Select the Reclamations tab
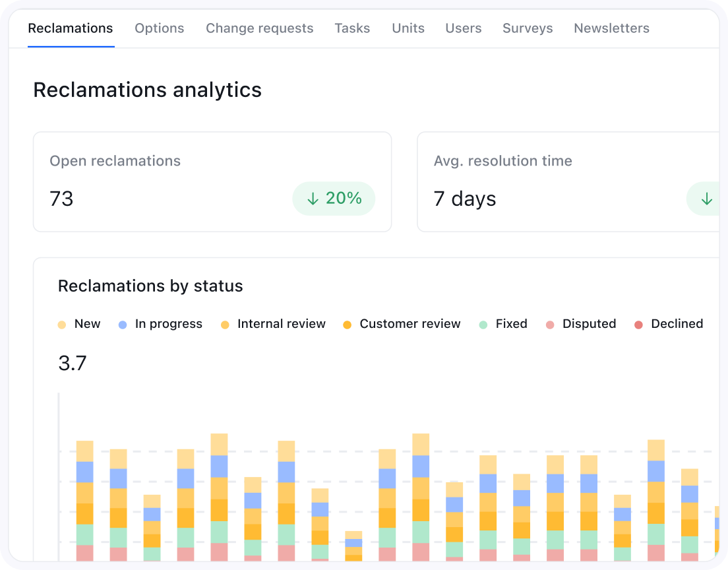Screen dimensions: 728x570 (71, 28)
